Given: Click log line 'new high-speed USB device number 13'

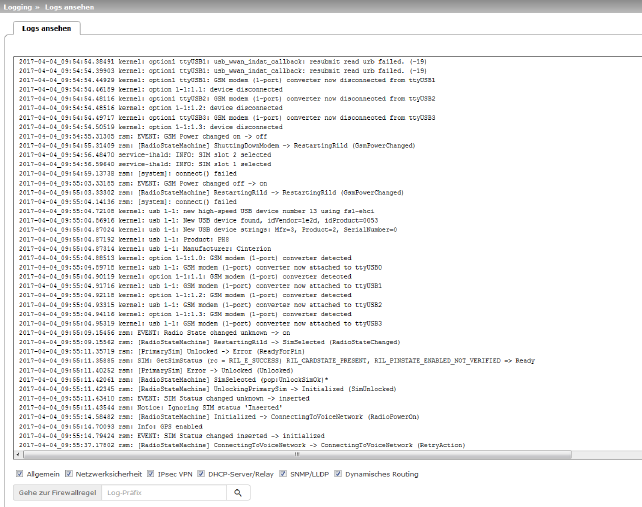Looking at the screenshot, I should pos(197,211).
